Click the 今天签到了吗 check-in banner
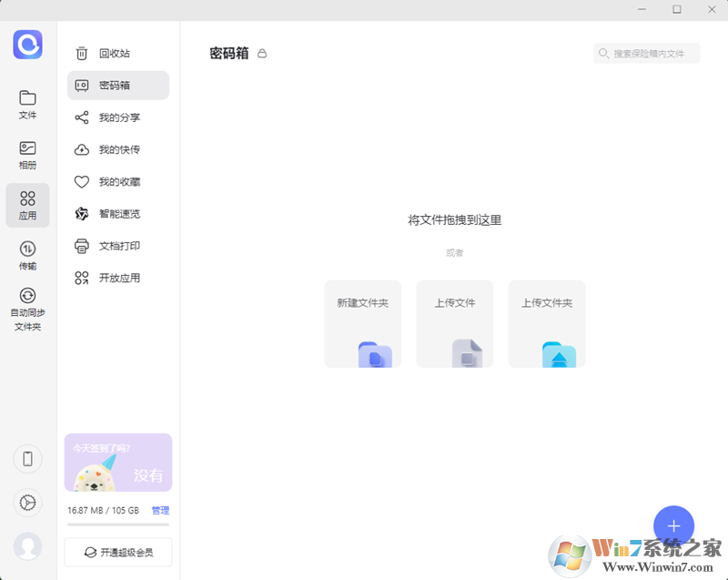The image size is (728, 580). [118, 463]
